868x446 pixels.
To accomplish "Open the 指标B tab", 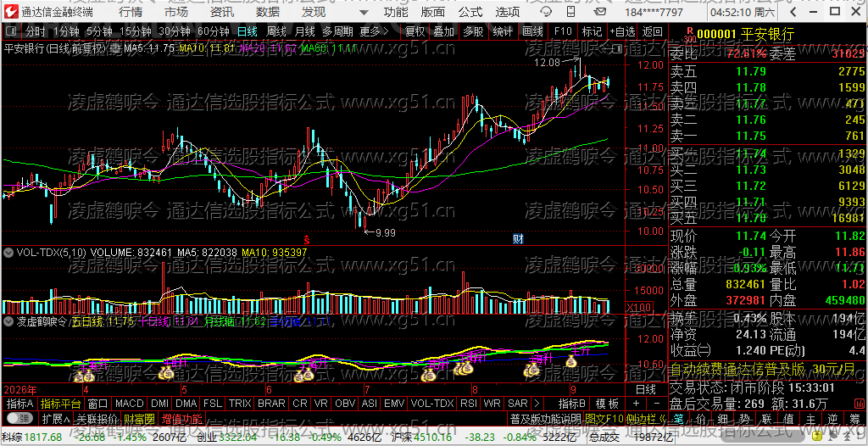I will [572, 403].
